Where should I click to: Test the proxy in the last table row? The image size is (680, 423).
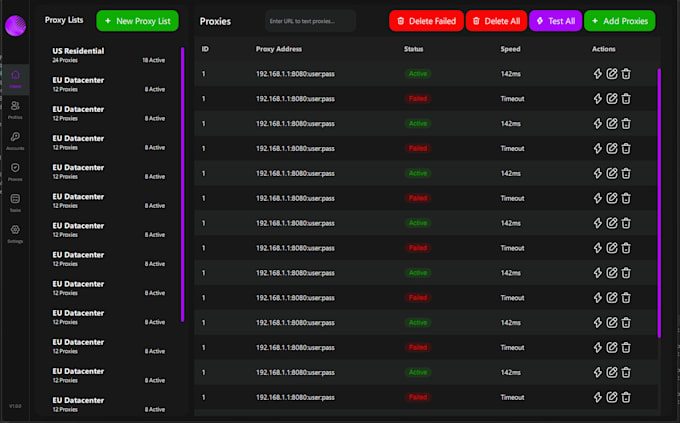coord(598,397)
